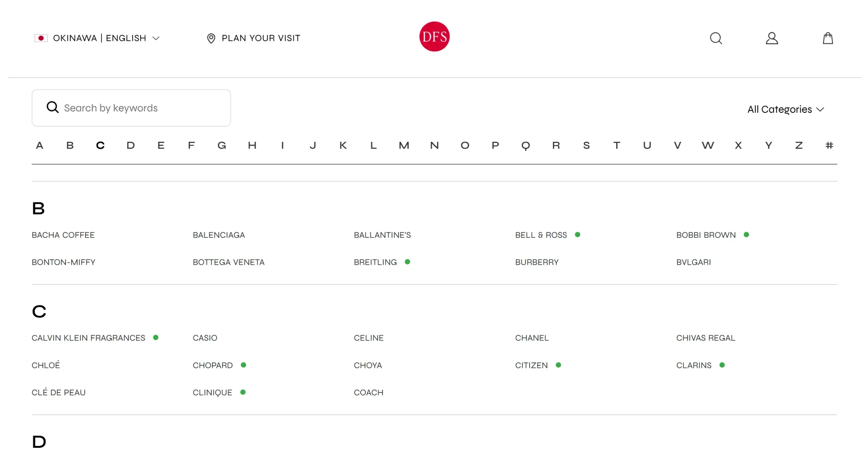Viewport: 868px width, 459px height.
Task: Open the Ballantine's brand page
Action: pos(382,235)
